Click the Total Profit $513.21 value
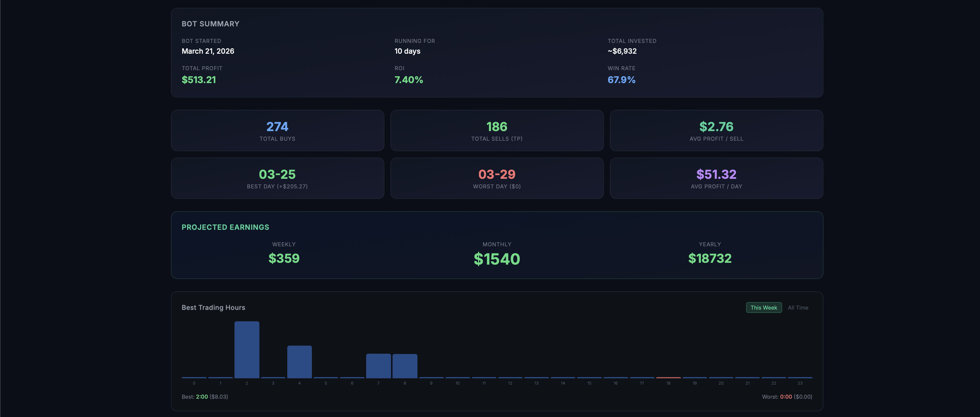The image size is (980, 417). coord(199,79)
